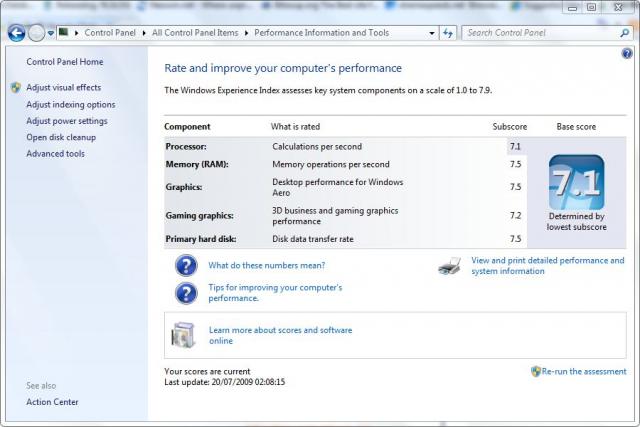
Task: Open Learn more about scores and software online
Action: (280, 335)
